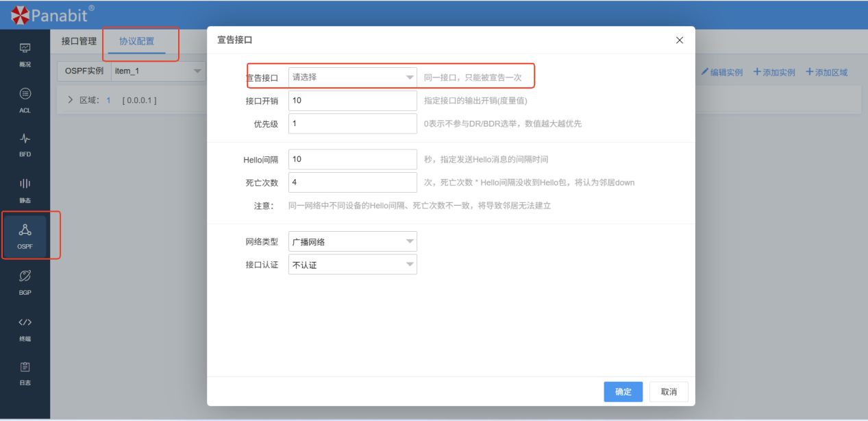
Task: Open the 宣告接口 interface dropdown
Action: (x=352, y=77)
